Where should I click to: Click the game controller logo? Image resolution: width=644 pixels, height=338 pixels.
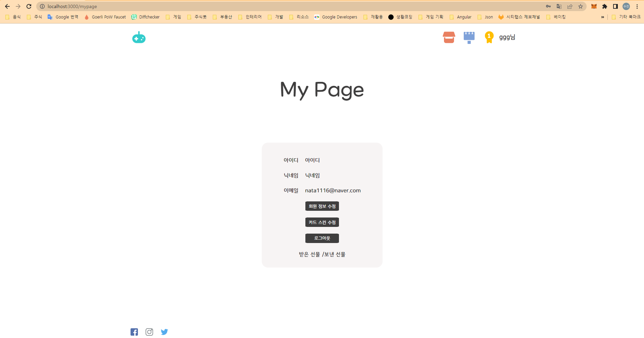tap(139, 37)
